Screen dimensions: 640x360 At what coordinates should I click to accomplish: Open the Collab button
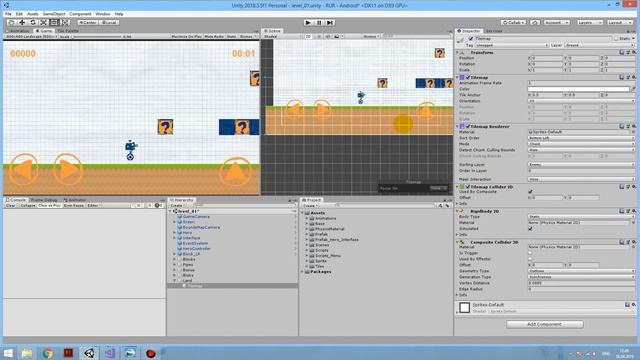[513, 22]
